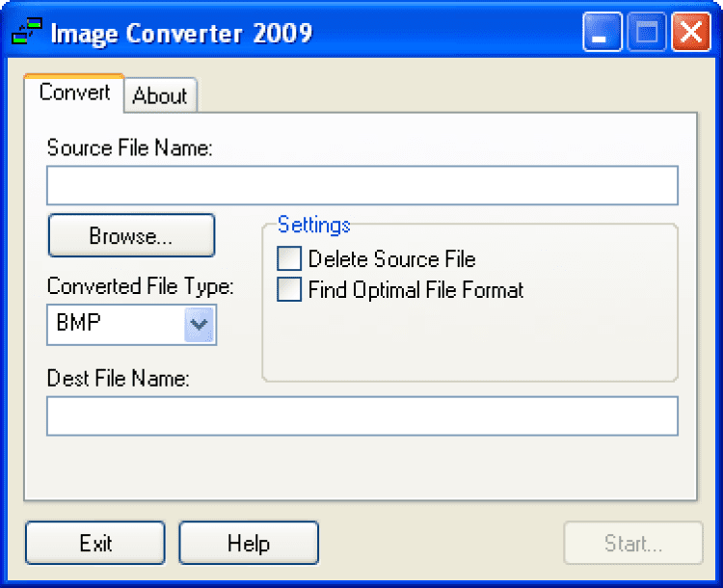Click the Exit button

tap(95, 544)
